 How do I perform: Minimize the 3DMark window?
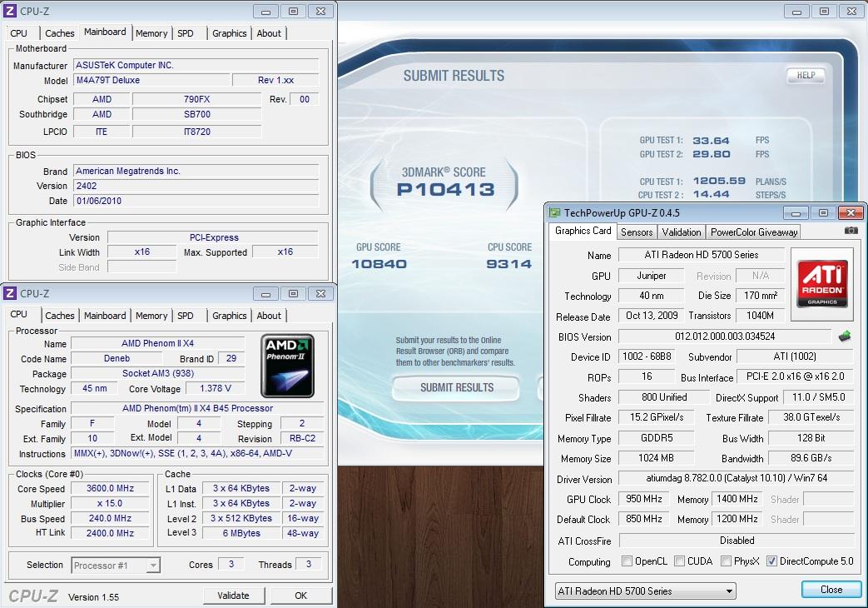tap(796, 12)
